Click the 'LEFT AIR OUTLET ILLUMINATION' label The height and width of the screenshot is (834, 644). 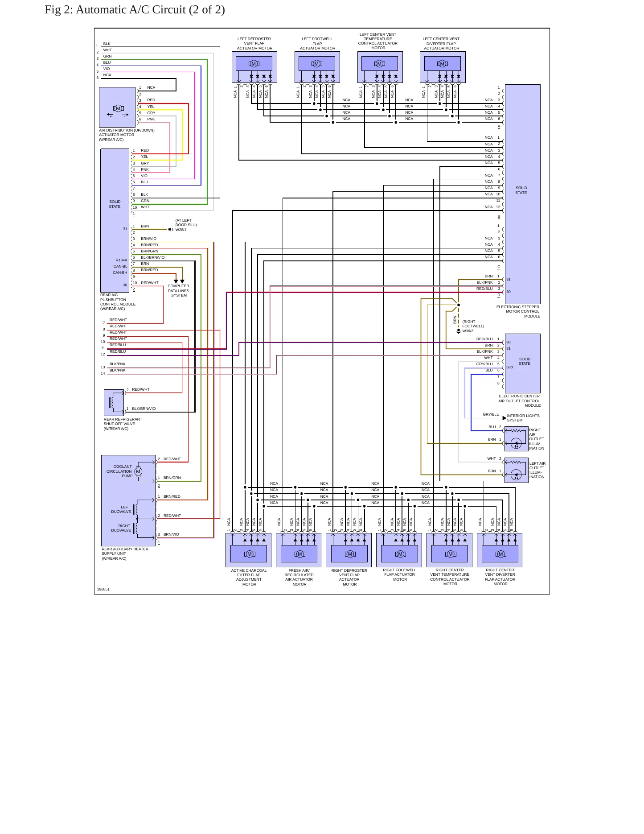coord(537,470)
